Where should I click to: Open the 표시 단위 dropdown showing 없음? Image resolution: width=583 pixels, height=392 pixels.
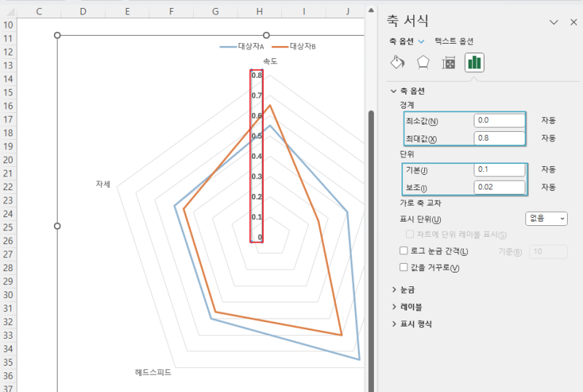click(x=546, y=219)
